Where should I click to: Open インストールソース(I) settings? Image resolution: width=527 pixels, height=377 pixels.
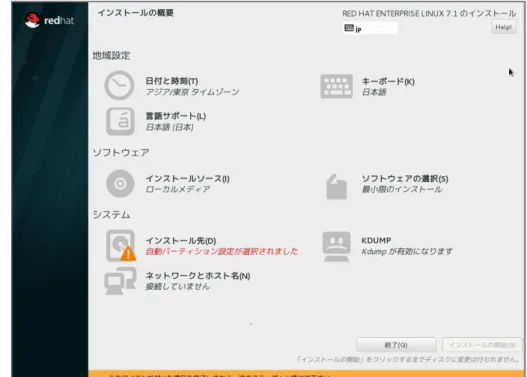(187, 178)
